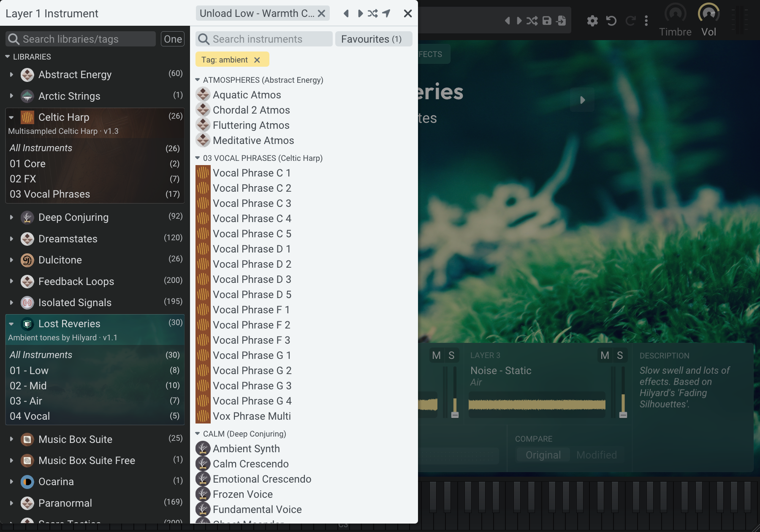Expand the Abstract Energy library
Viewport: 760px width, 532px height.
pos(11,75)
